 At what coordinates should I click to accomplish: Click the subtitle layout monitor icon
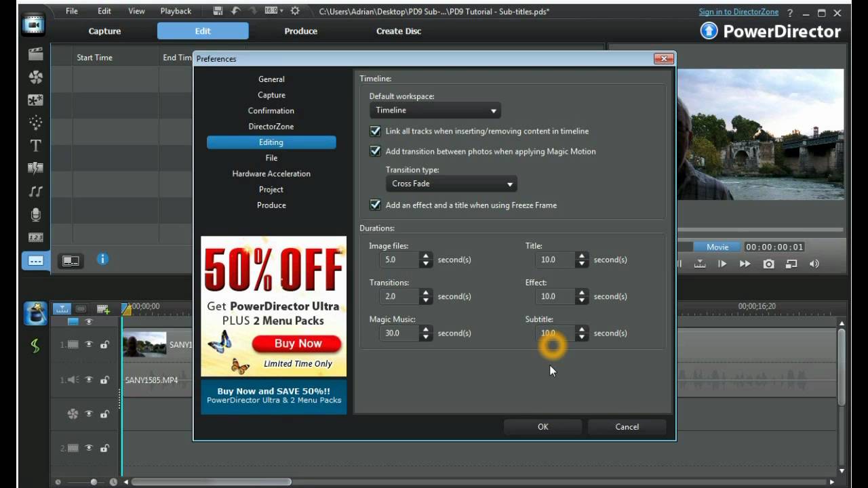[x=71, y=260]
